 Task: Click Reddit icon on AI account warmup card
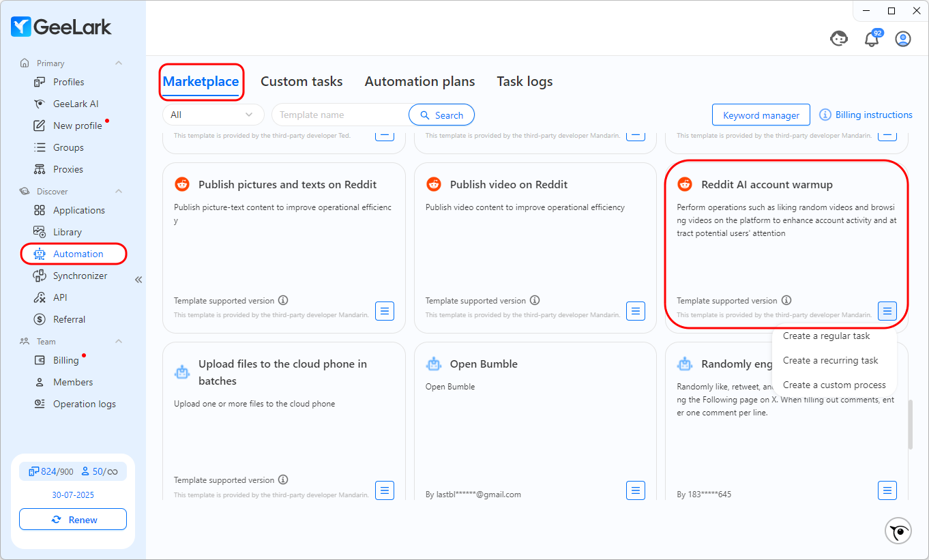click(x=685, y=184)
